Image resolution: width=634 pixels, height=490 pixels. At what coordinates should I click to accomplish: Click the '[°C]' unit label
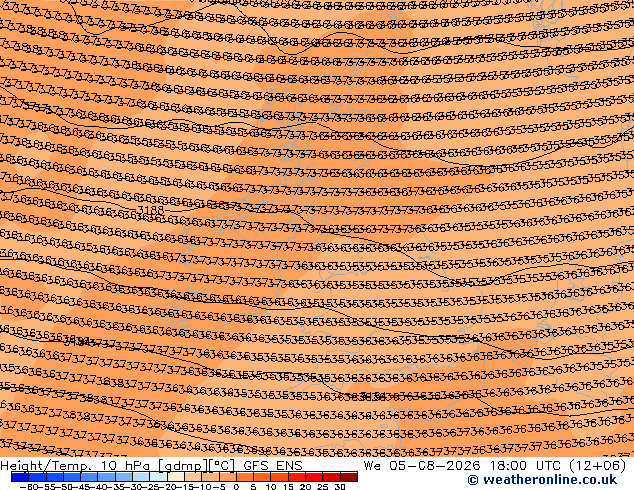(x=222, y=466)
